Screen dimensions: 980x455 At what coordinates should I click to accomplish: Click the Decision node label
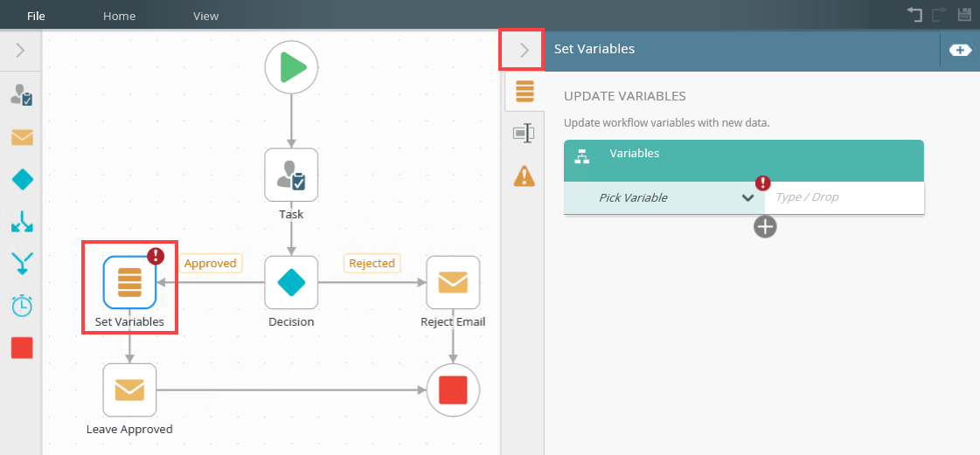(x=291, y=322)
